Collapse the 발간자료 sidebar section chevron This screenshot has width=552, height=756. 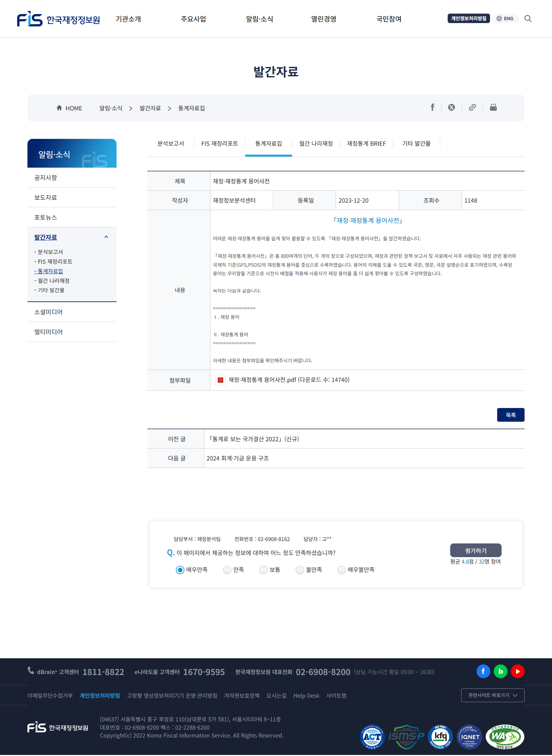click(106, 237)
